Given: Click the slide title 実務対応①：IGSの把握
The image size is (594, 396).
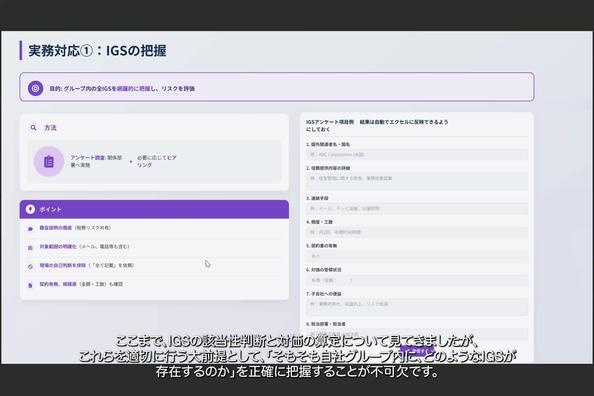Looking at the screenshot, I should (x=97, y=50).
